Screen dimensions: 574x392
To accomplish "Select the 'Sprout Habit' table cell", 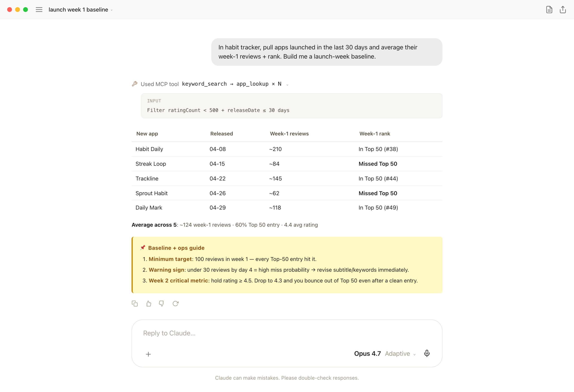I will (151, 193).
